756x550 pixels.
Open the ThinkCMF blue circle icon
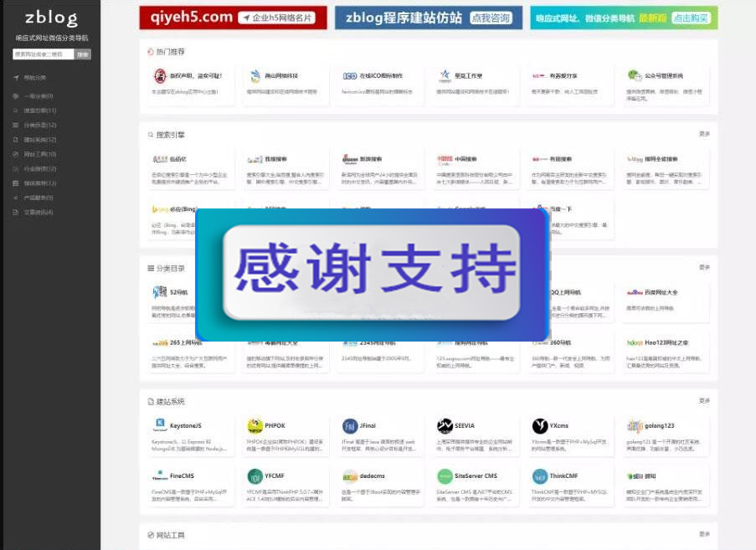(540, 475)
